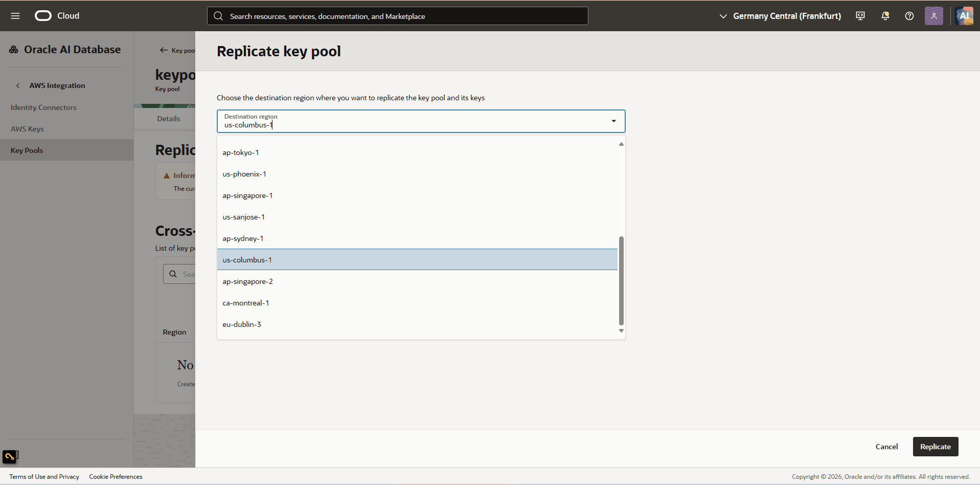This screenshot has width=980, height=485.
Task: Select ap-singapore-2 from the region list
Action: (417, 281)
